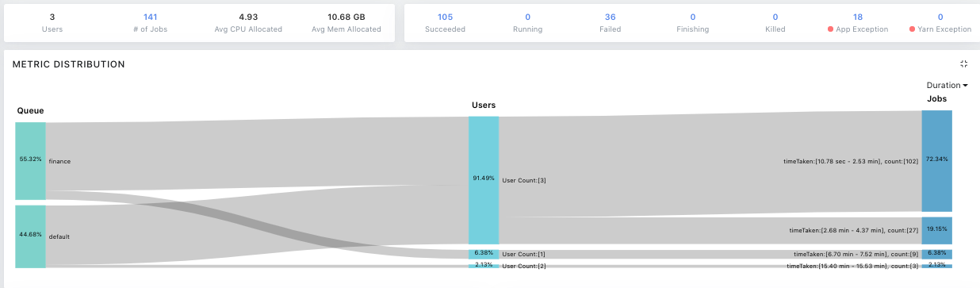
Task: Click the 91.49% Users bar
Action: click(x=484, y=180)
